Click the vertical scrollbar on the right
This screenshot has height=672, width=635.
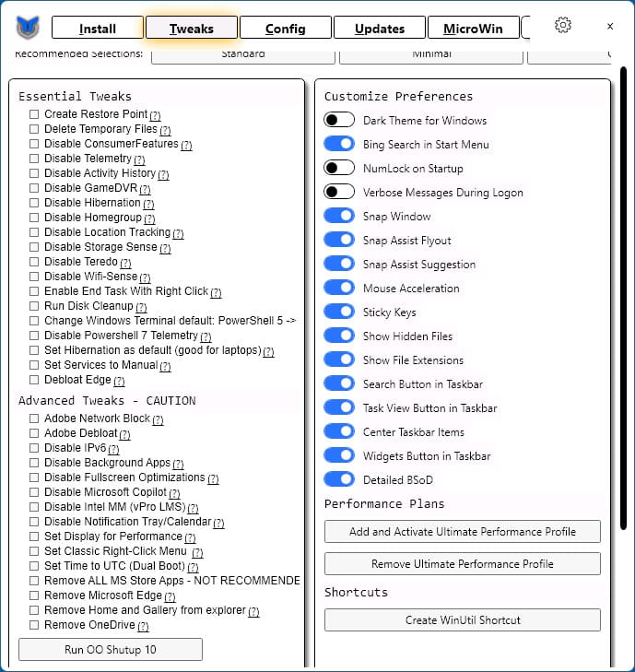tap(623, 298)
